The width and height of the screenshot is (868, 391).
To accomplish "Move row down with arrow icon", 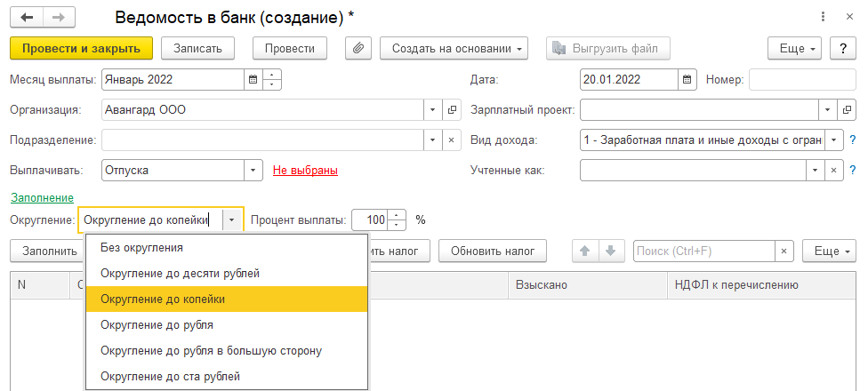I will click(x=609, y=251).
